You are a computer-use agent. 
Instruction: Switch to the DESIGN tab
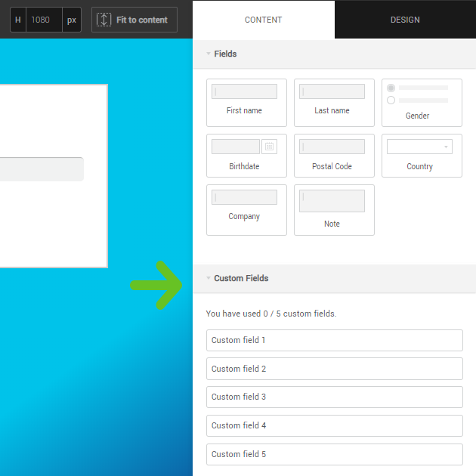pyautogui.click(x=405, y=20)
